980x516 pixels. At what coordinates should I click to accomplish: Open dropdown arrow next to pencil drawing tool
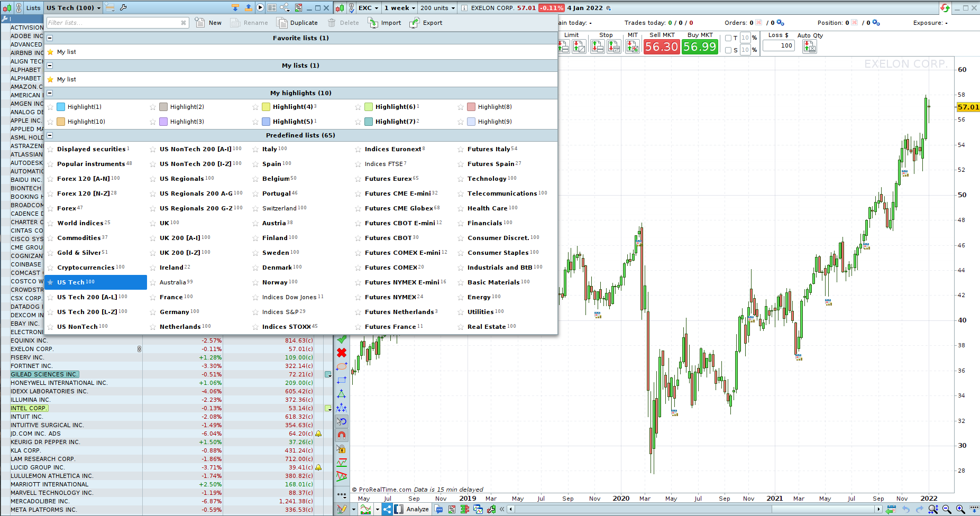pyautogui.click(x=354, y=510)
